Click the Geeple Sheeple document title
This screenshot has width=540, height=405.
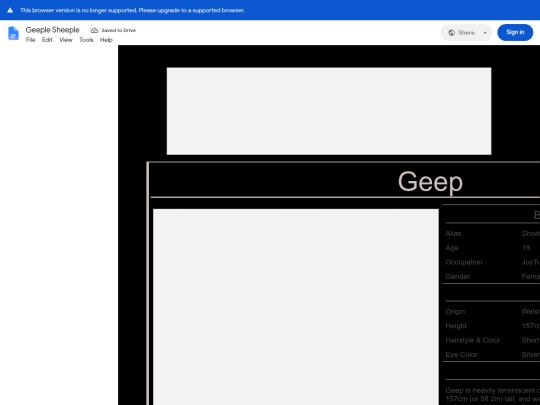pyautogui.click(x=53, y=30)
